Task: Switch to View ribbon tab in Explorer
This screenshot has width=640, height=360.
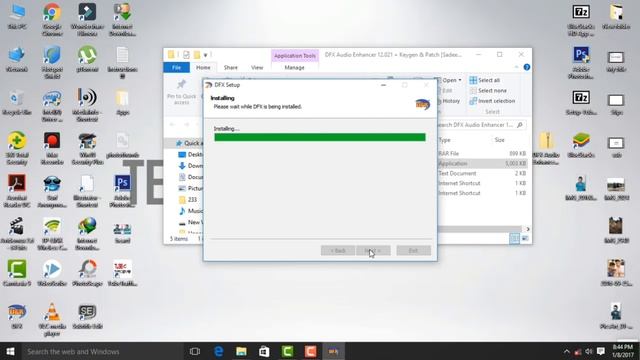Action: click(x=257, y=67)
